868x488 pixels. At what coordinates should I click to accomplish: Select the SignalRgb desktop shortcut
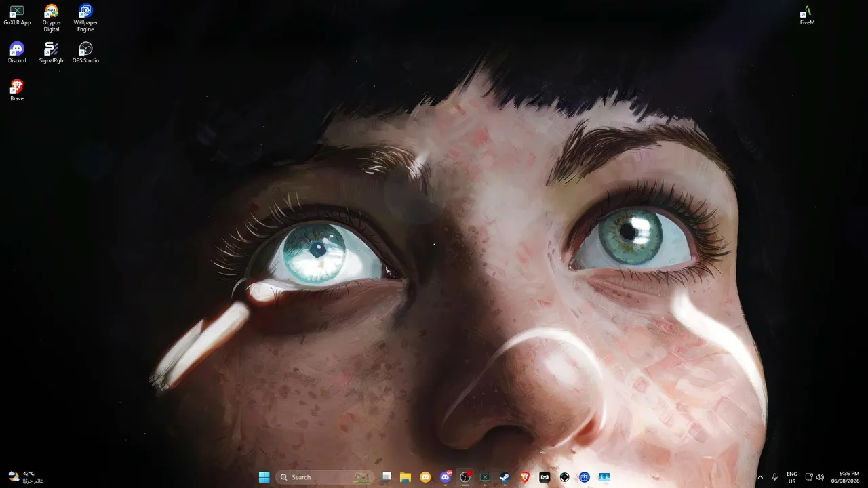(52, 53)
